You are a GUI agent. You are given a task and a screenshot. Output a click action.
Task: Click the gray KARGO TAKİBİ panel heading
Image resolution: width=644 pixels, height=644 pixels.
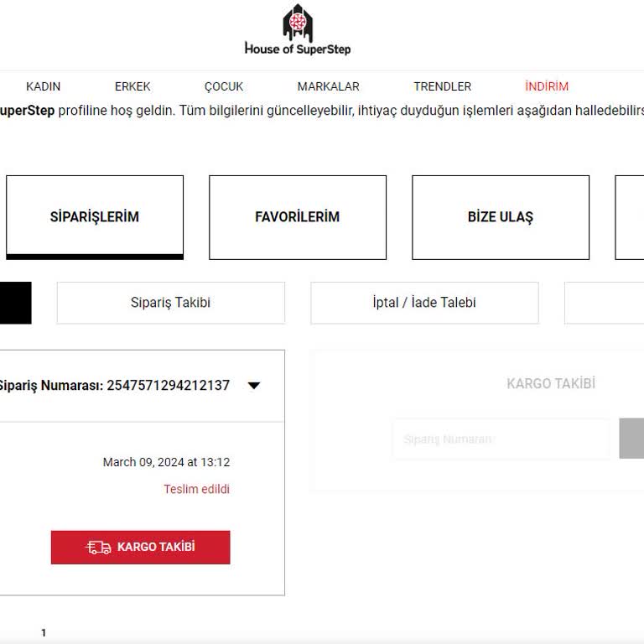pyautogui.click(x=551, y=383)
